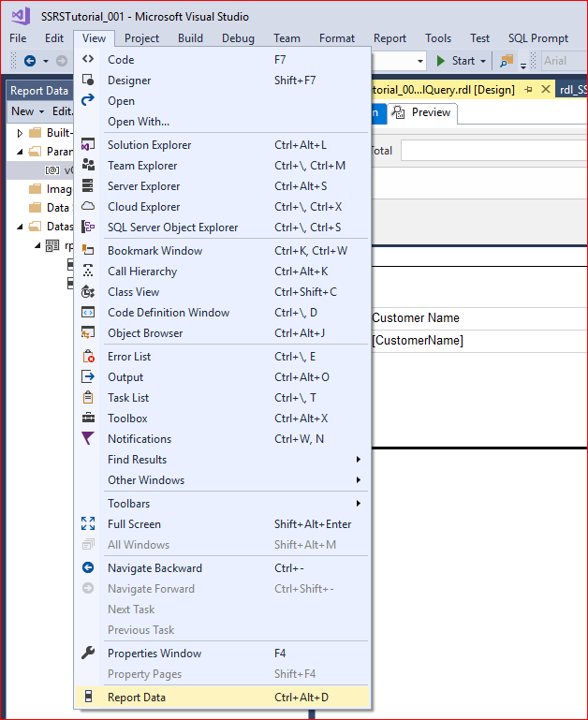The width and height of the screenshot is (588, 720).
Task: Click the toolbar Navigate Backward button
Action: tap(30, 61)
